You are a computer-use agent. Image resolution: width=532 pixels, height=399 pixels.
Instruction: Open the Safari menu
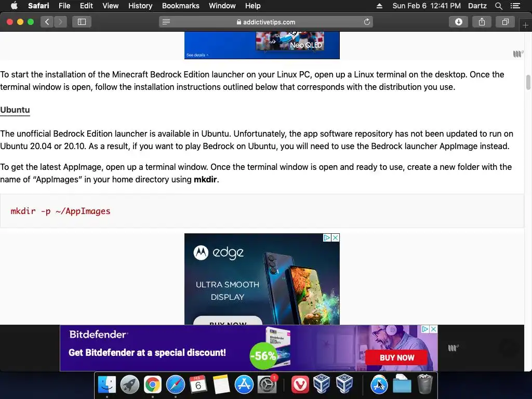click(38, 6)
